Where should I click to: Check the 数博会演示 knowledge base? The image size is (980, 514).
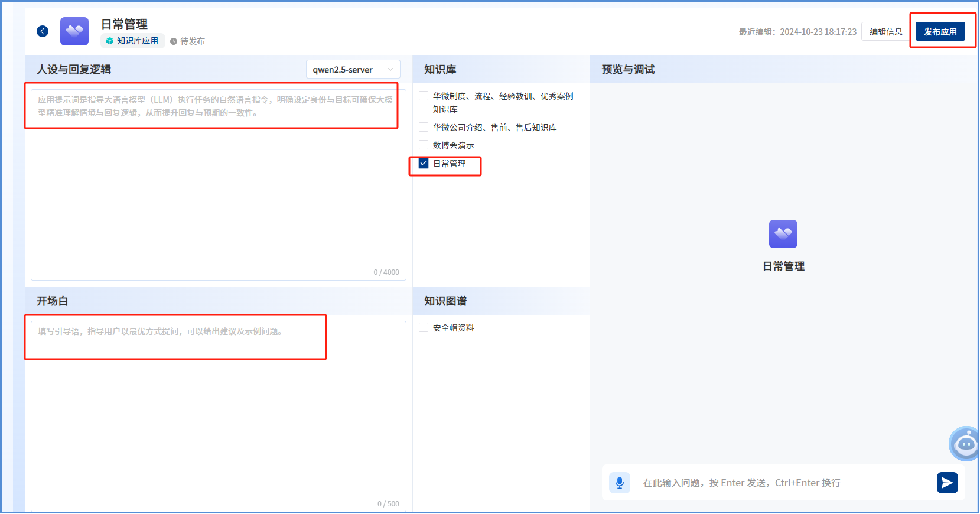(424, 145)
